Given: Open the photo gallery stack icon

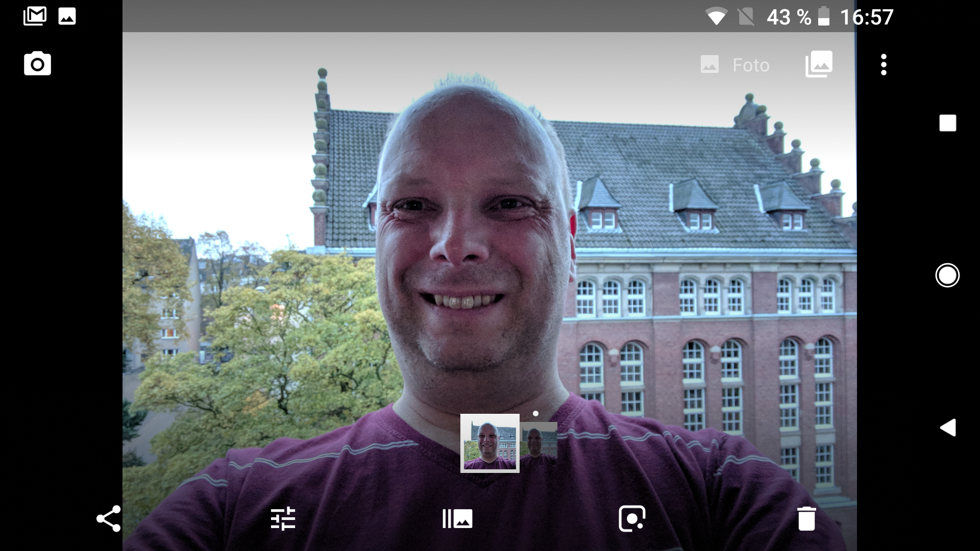Looking at the screenshot, I should (819, 64).
